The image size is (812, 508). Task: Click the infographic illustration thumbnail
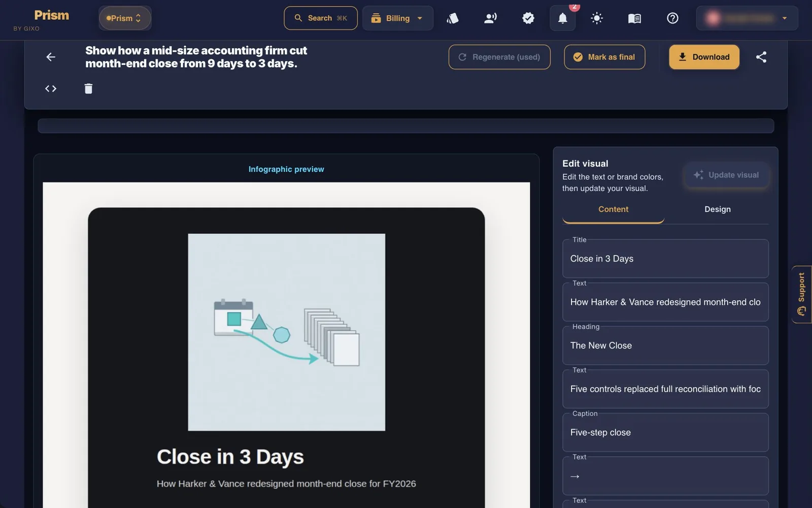pyautogui.click(x=287, y=332)
